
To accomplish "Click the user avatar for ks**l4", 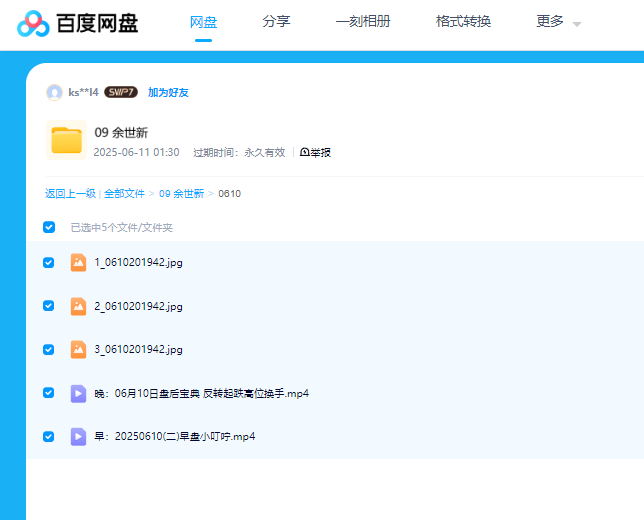I will pyautogui.click(x=54, y=92).
